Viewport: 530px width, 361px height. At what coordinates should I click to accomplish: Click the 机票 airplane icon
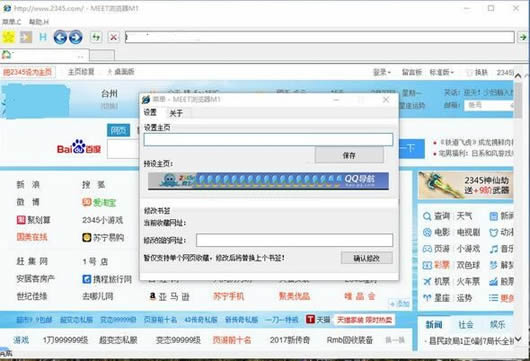pos(427,282)
